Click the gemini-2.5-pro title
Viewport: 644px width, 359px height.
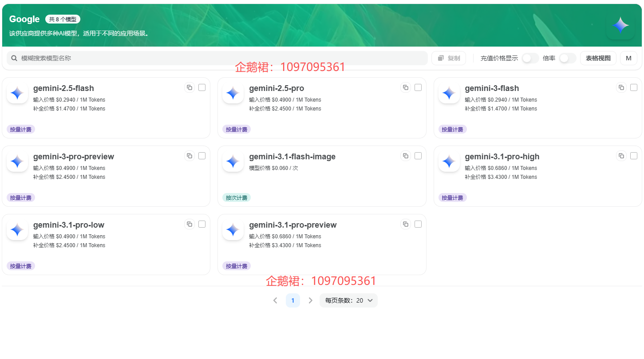(x=277, y=88)
